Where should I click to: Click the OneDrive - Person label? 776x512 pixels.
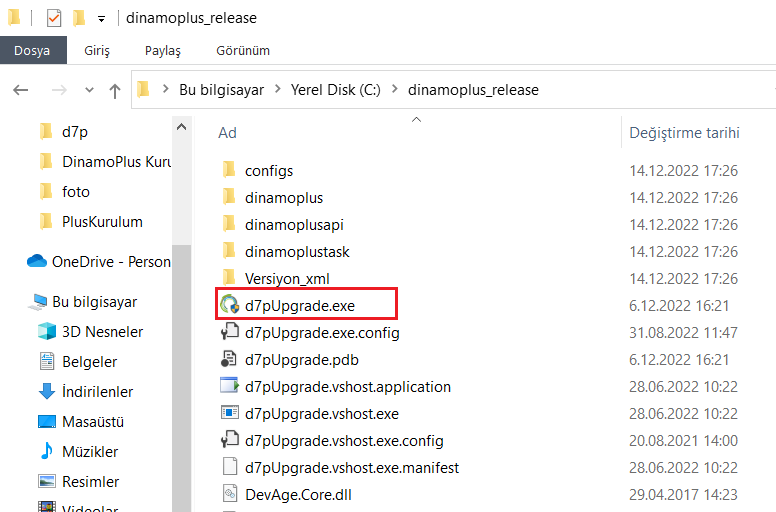pos(111,262)
